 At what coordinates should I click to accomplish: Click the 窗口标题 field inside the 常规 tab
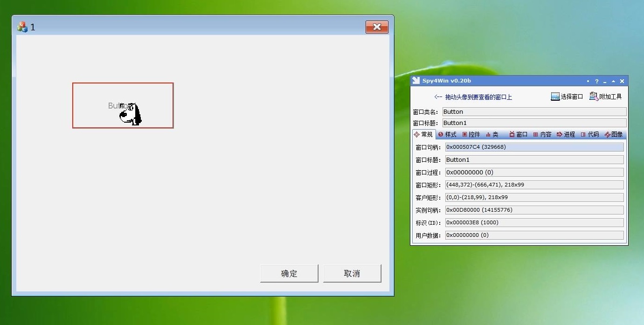[x=534, y=159]
